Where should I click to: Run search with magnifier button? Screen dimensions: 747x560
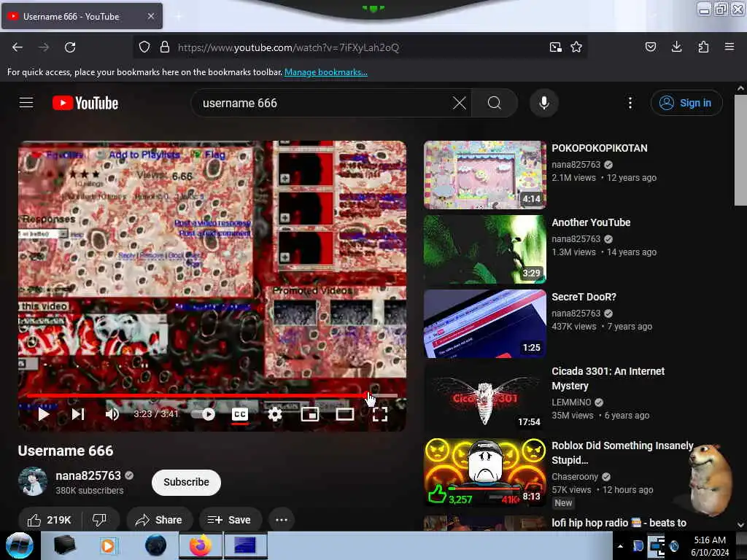(495, 103)
